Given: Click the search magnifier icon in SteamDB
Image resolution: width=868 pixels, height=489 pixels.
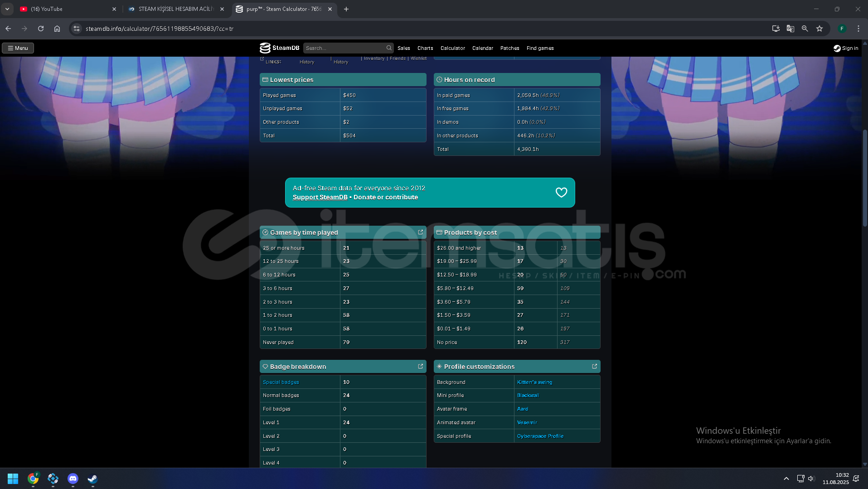Looking at the screenshot, I should pos(389,48).
